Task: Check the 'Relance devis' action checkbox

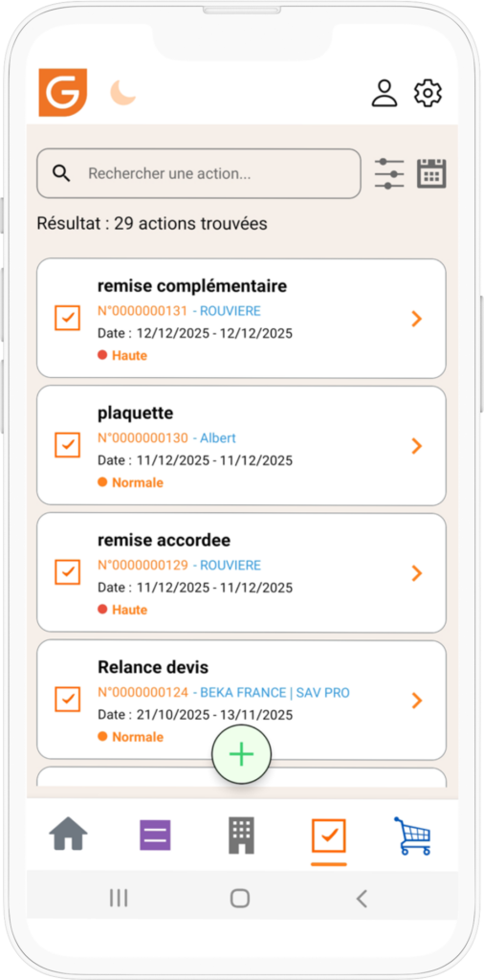Action: [x=68, y=700]
